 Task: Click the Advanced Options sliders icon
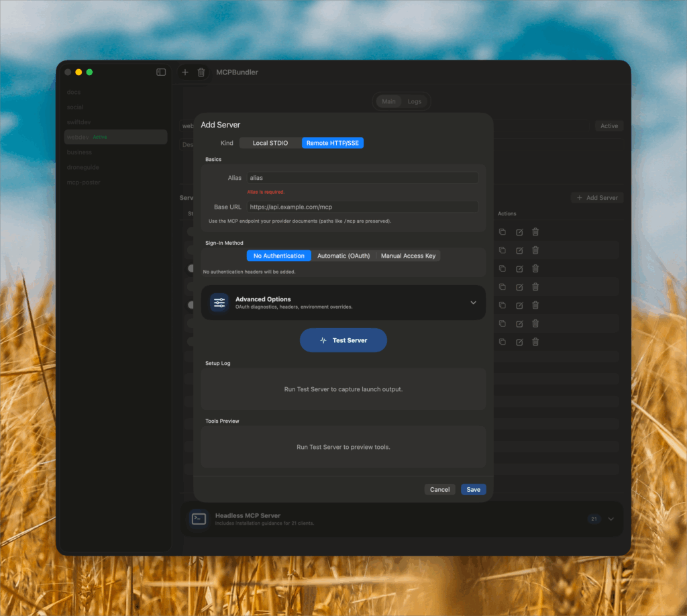[x=219, y=303]
